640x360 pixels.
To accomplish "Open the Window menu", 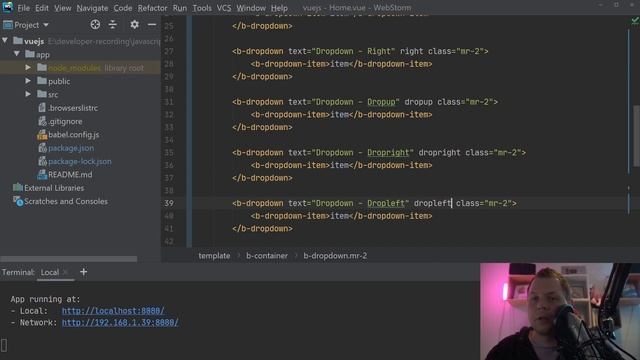I will click(x=251, y=8).
